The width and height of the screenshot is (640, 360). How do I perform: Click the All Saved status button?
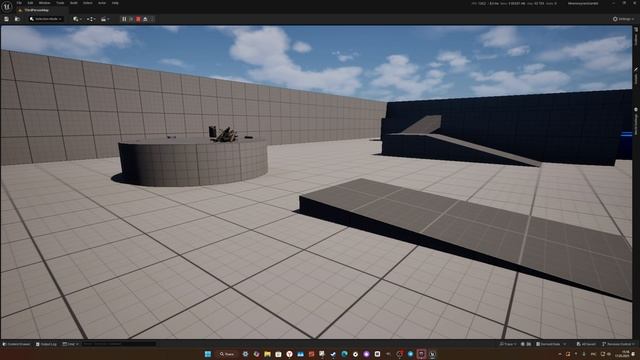tap(587, 344)
